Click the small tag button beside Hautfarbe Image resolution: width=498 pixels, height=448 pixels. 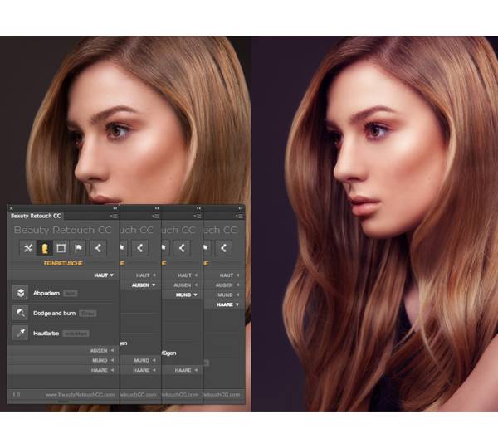pos(76,334)
